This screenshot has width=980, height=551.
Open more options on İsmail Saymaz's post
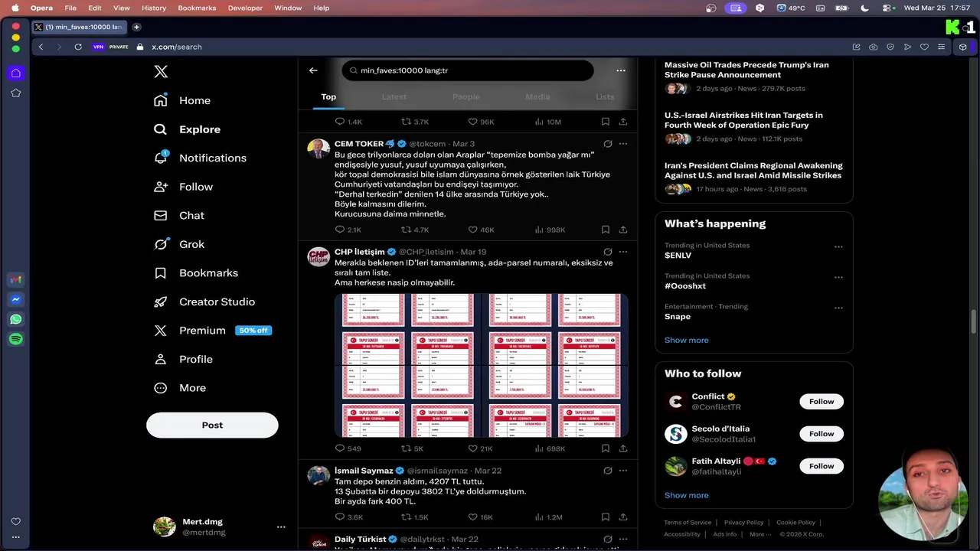(623, 471)
